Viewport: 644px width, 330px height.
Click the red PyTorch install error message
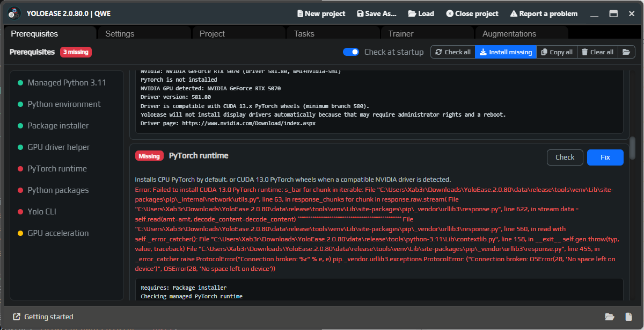click(376, 229)
